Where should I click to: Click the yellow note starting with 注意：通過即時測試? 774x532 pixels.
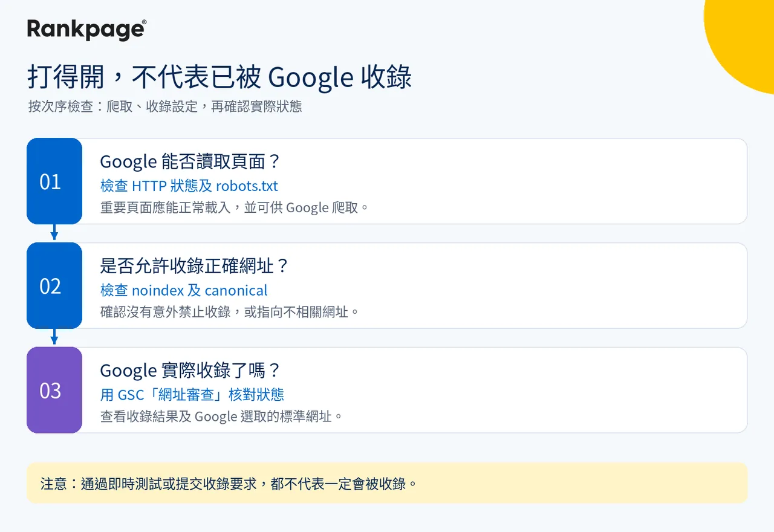pos(387,484)
